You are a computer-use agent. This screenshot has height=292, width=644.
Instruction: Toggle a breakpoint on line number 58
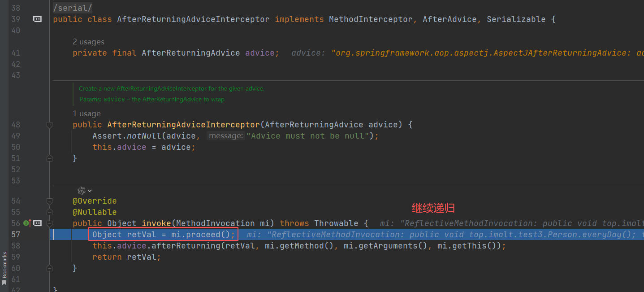point(16,246)
